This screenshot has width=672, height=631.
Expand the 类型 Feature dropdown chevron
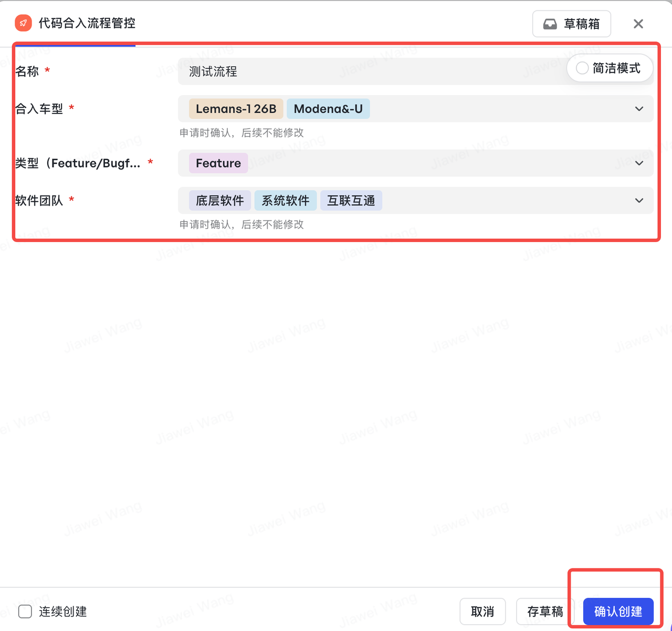point(639,163)
